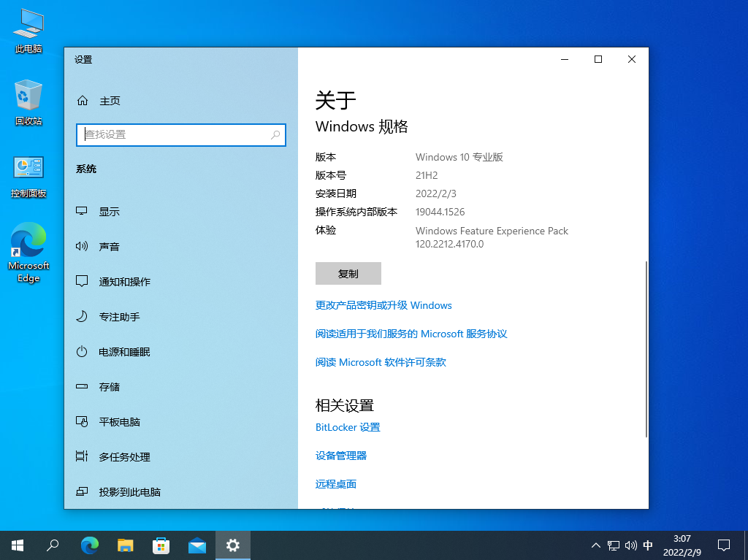
Task: Open 存储 settings in the sidebar
Action: tap(110, 386)
